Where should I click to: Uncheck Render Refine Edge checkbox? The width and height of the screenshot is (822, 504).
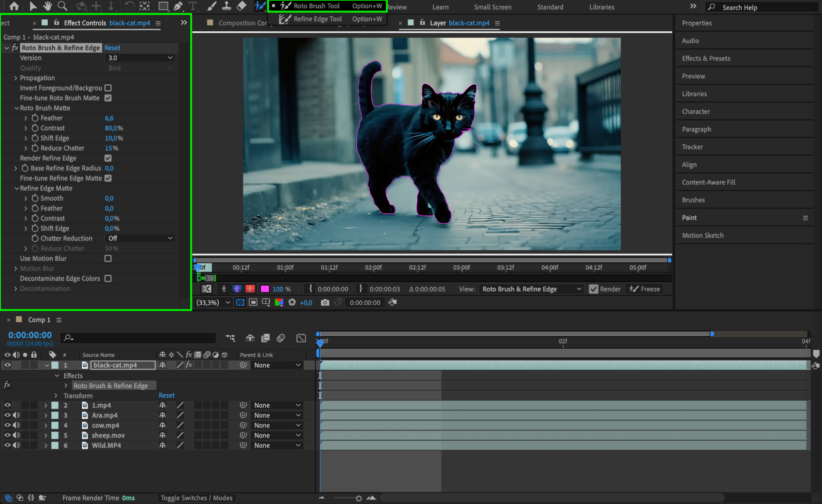point(108,158)
